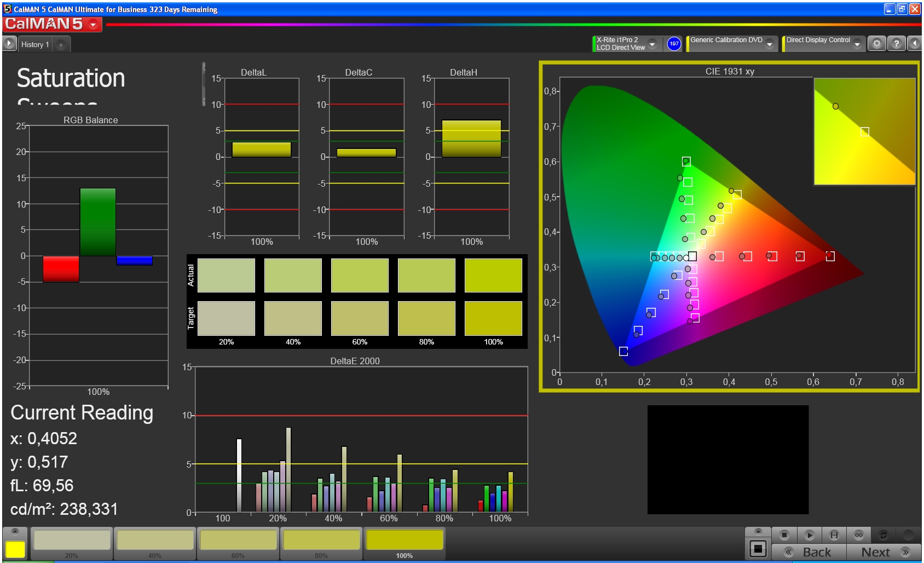Click the CIE 1931 xy chart title
This screenshot has height=563, width=924.
pyautogui.click(x=729, y=71)
